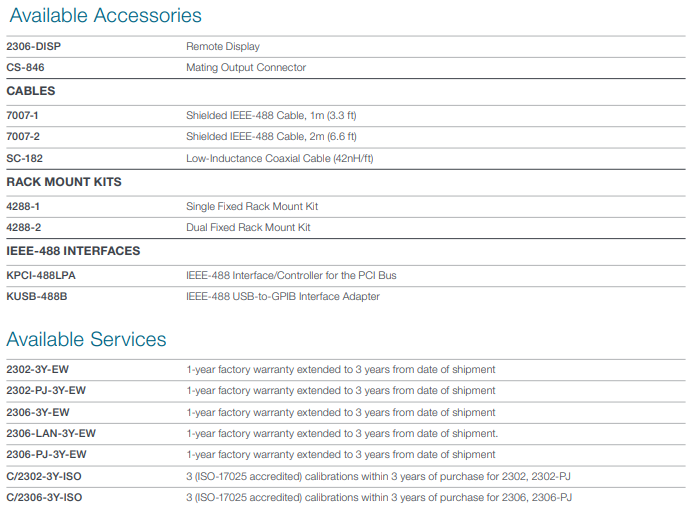Click the 4288-1 part number
689x532 pixels.
pos(23,206)
